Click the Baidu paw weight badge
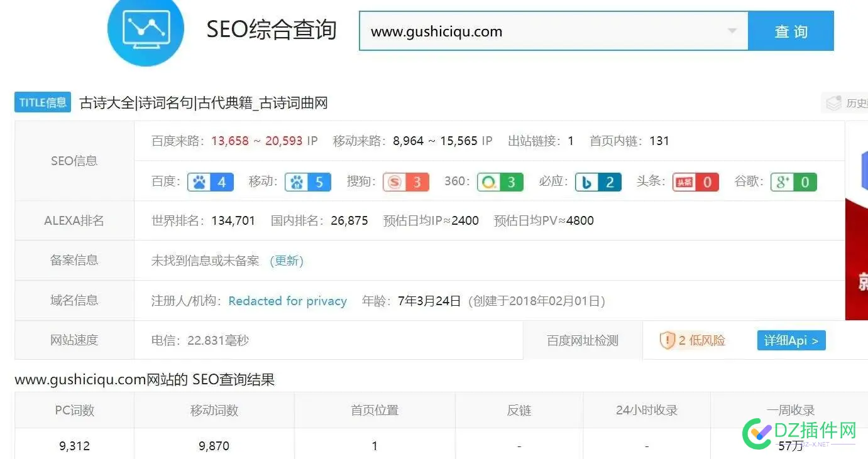Image resolution: width=868 pixels, height=459 pixels. coord(211,182)
